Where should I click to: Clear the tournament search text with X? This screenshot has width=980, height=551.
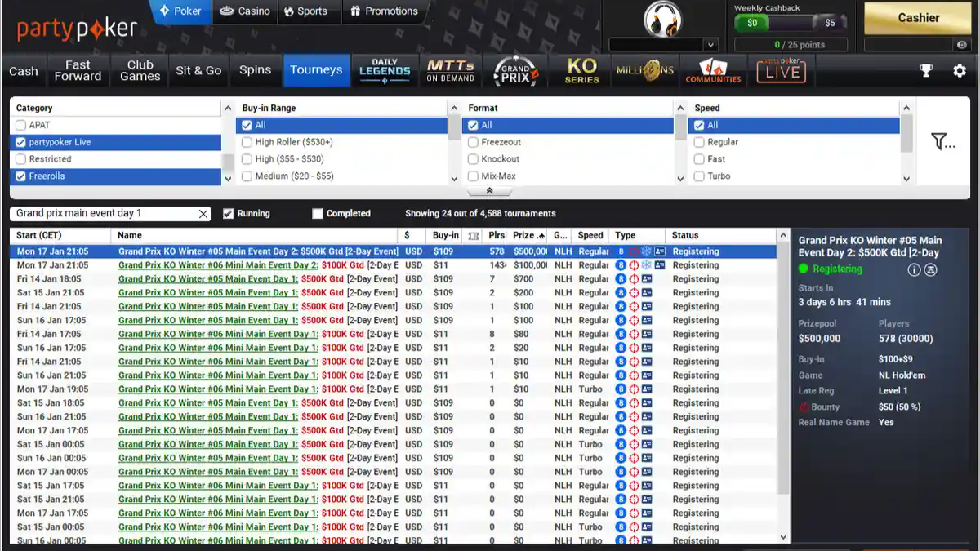[x=203, y=214]
